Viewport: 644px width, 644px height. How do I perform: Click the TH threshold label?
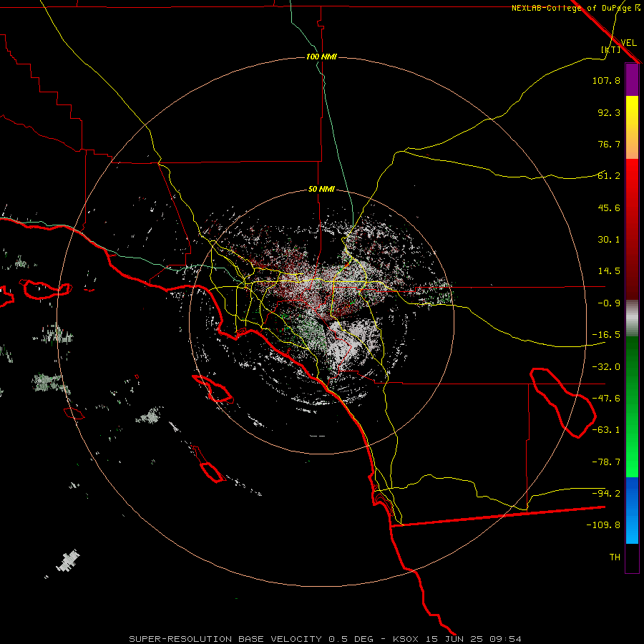point(615,557)
